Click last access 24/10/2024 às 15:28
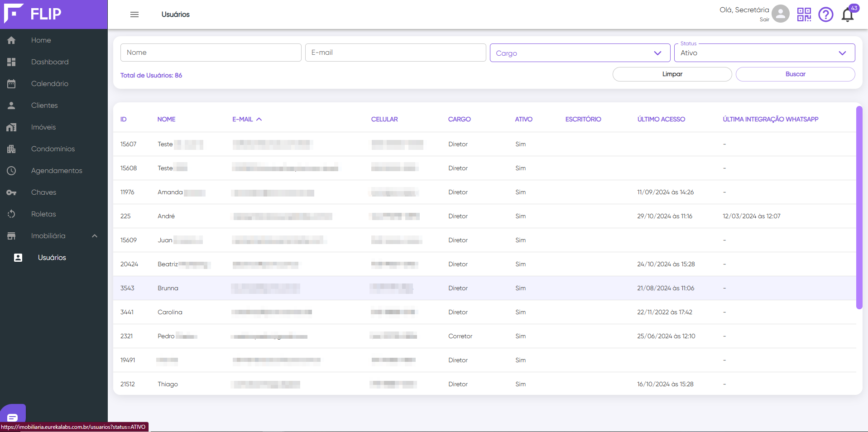This screenshot has height=432, width=868. pos(666,264)
